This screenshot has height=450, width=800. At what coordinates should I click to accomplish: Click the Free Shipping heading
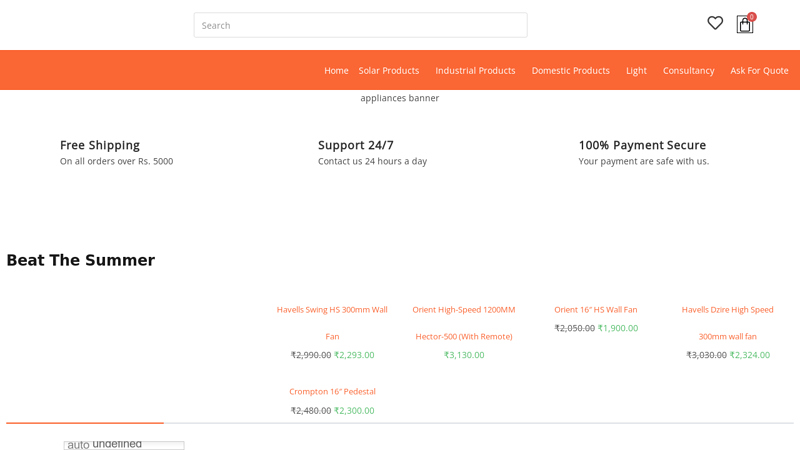pyautogui.click(x=100, y=145)
